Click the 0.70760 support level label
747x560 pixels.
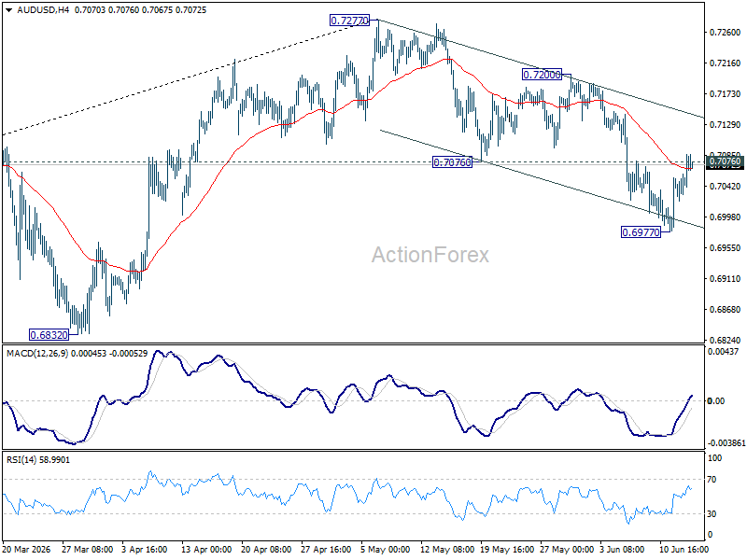coord(452,162)
